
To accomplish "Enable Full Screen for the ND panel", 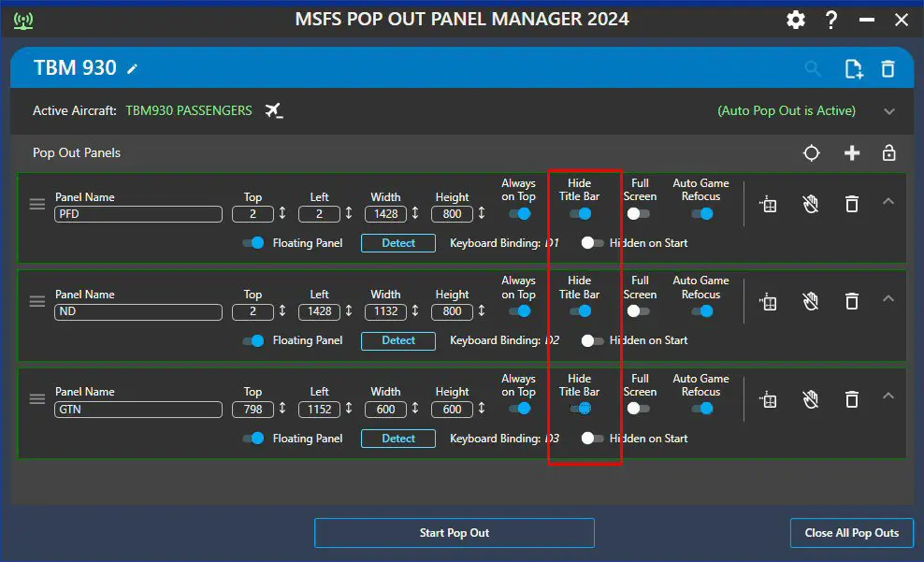I will coord(638,311).
